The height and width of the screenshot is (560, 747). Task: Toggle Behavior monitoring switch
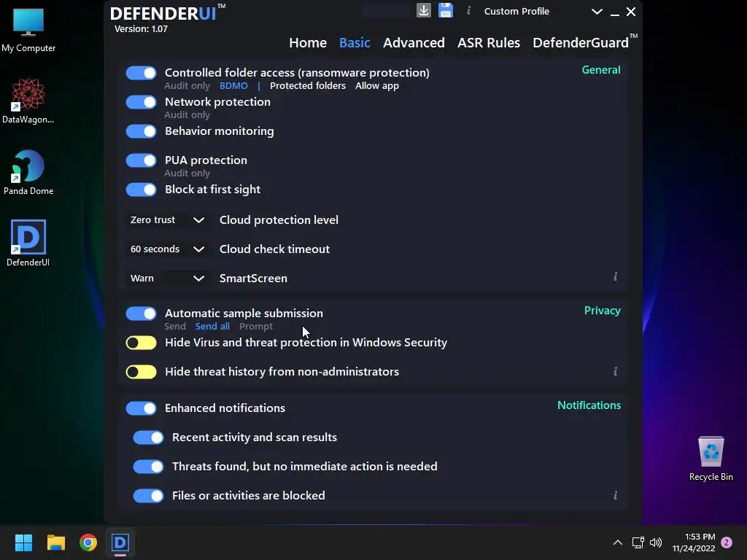click(x=141, y=131)
